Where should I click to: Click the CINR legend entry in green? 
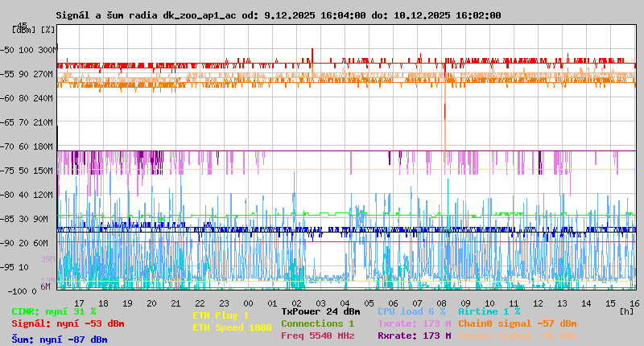point(54,311)
